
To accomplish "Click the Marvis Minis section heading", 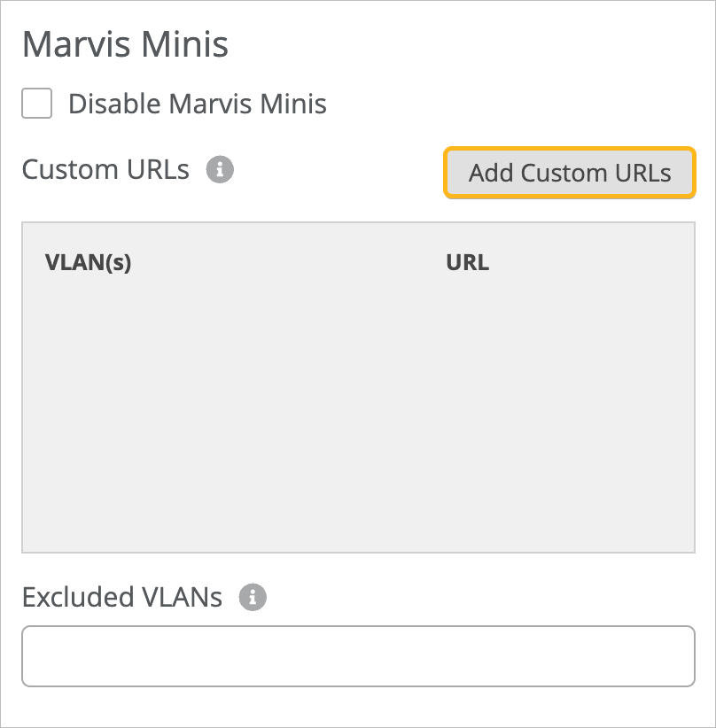I will (x=125, y=44).
